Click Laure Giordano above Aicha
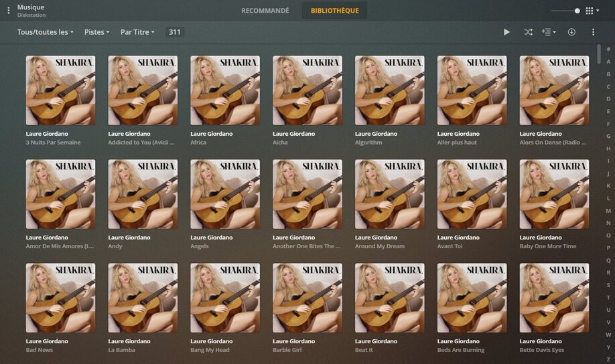The width and height of the screenshot is (615, 364). point(294,134)
